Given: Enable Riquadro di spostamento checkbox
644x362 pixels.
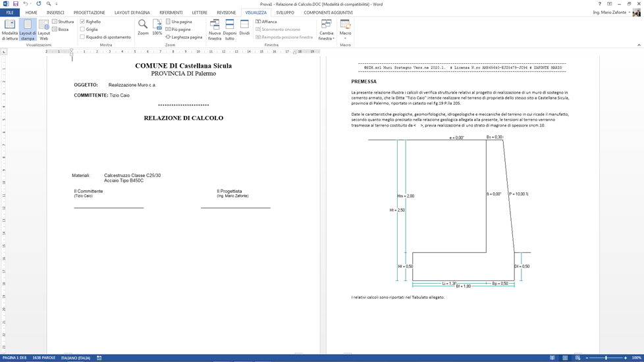Looking at the screenshot, I should (x=82, y=37).
